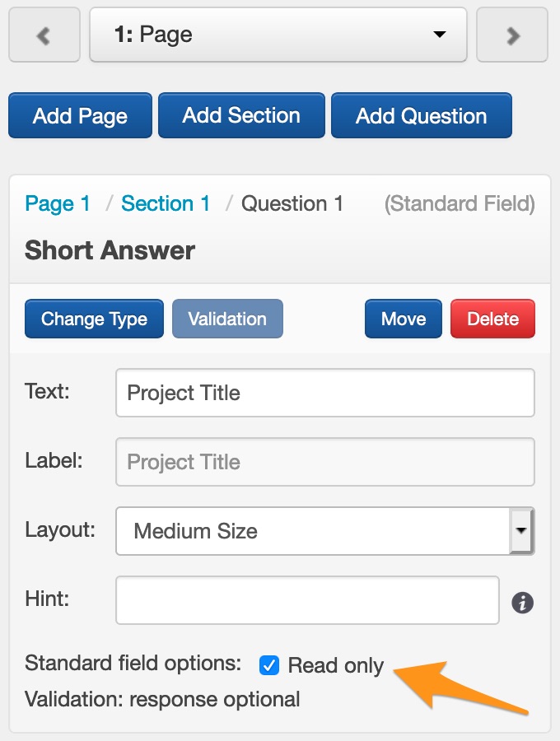Focus the Text field containing Project Title
This screenshot has width=560, height=741.
point(324,393)
